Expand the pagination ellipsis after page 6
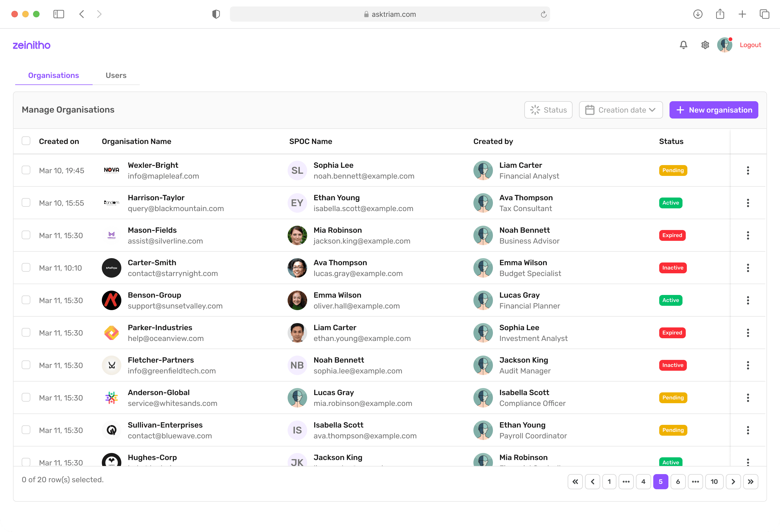This screenshot has width=780, height=532. point(695,482)
